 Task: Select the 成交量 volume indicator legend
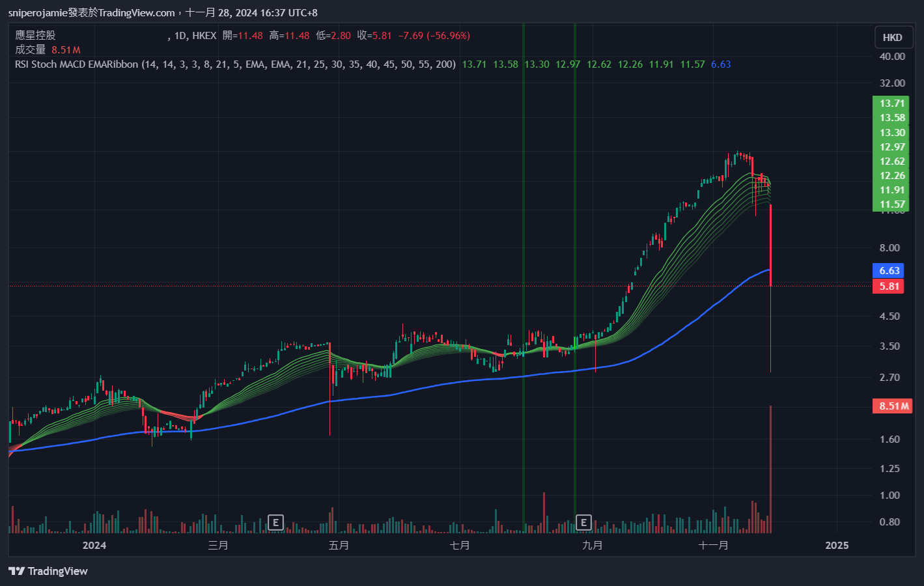tap(31, 50)
